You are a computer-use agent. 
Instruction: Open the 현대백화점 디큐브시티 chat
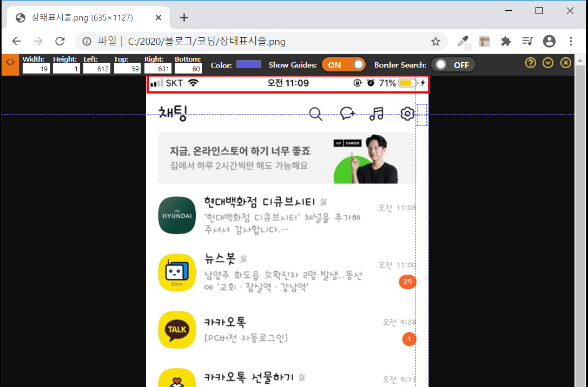pos(287,216)
